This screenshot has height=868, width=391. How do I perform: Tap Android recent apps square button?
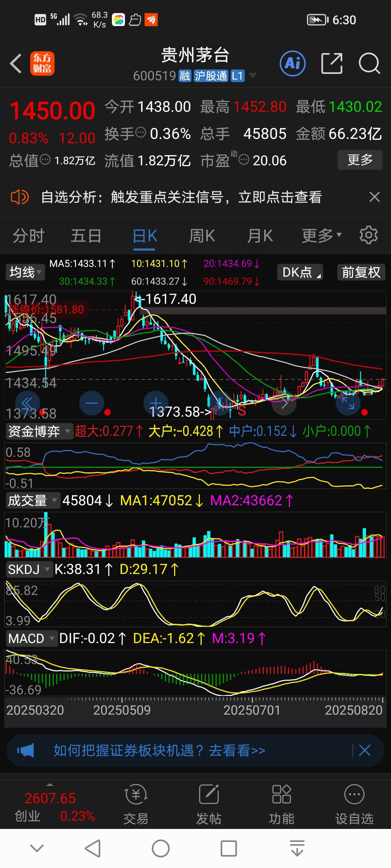click(229, 848)
